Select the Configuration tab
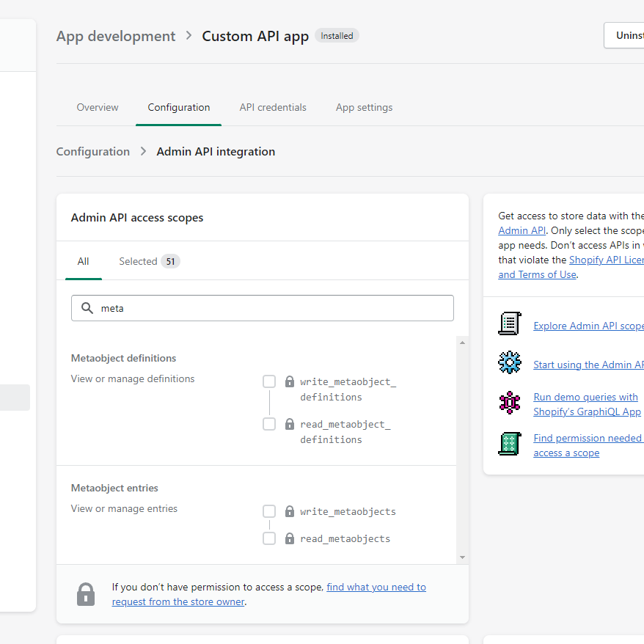Screen dimensions: 644x644 pyautogui.click(x=179, y=108)
